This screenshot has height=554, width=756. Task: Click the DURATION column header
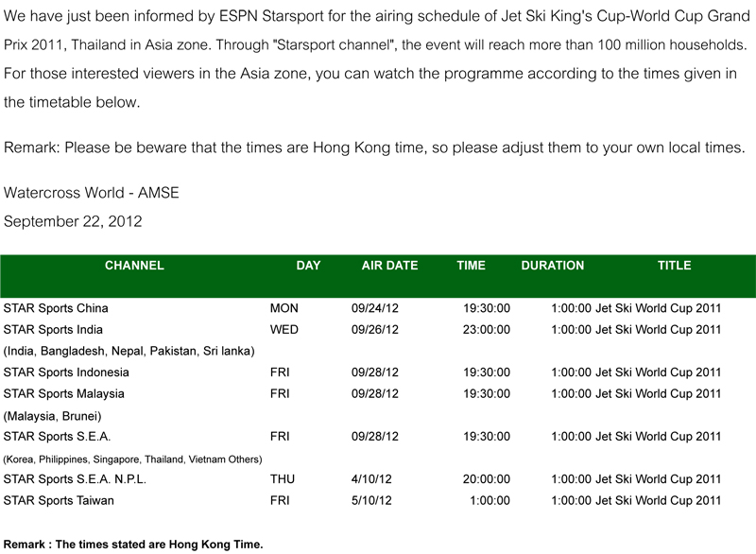pyautogui.click(x=553, y=266)
